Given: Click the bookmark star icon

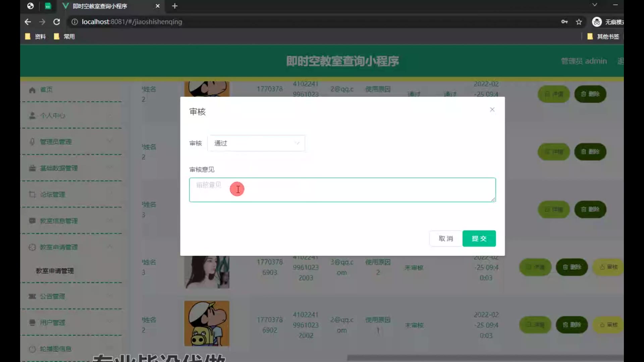Looking at the screenshot, I should coord(579,22).
